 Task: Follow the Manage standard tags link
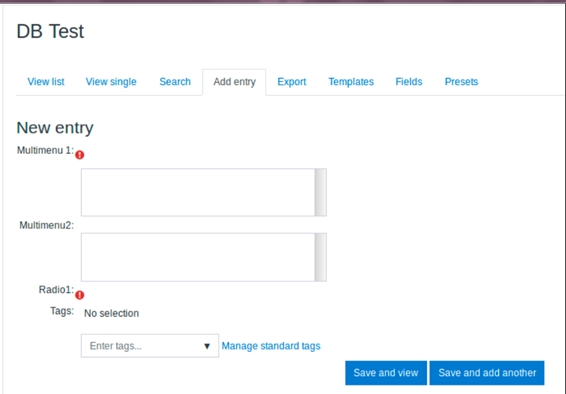pyautogui.click(x=271, y=346)
